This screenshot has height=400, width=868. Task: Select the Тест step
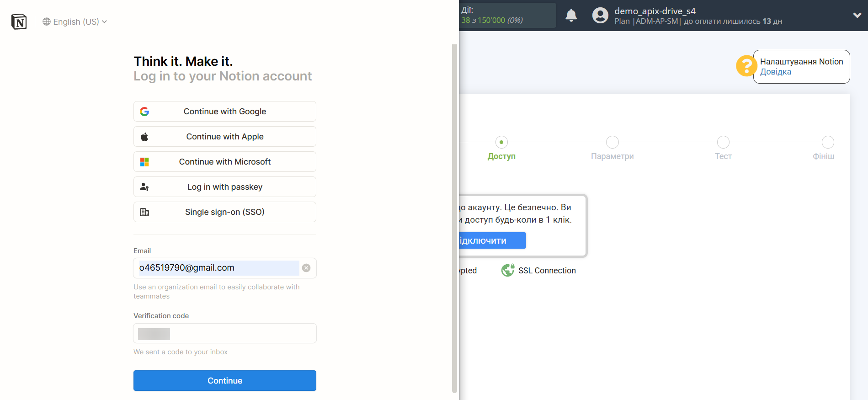click(x=723, y=156)
